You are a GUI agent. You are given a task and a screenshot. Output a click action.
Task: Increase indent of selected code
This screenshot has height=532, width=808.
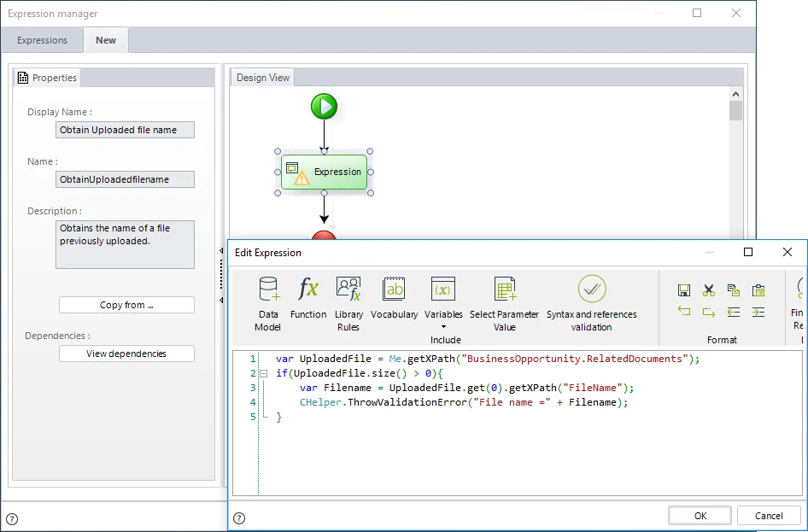click(758, 312)
